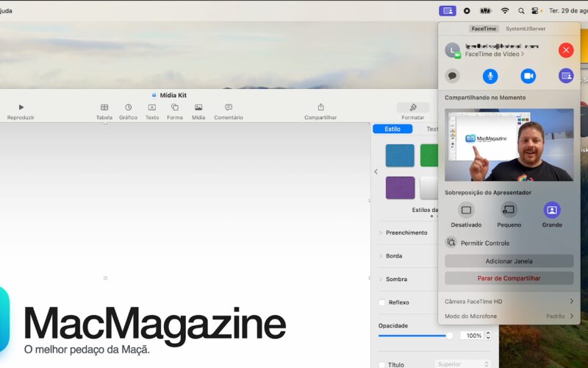Click the Opacidade slider
The width and height of the screenshot is (588, 368).
[x=415, y=336]
